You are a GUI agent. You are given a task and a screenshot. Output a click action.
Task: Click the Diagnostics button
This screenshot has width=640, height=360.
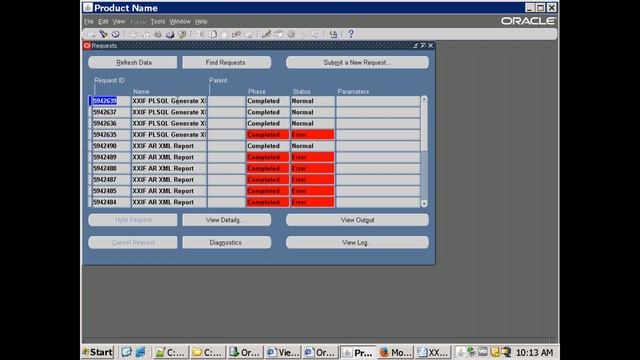(x=227, y=242)
